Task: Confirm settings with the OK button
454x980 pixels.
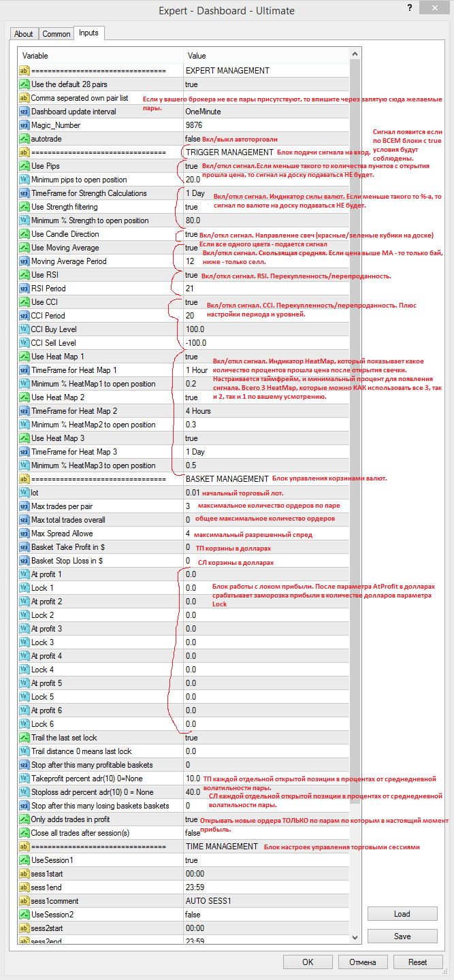Action: coord(308,962)
